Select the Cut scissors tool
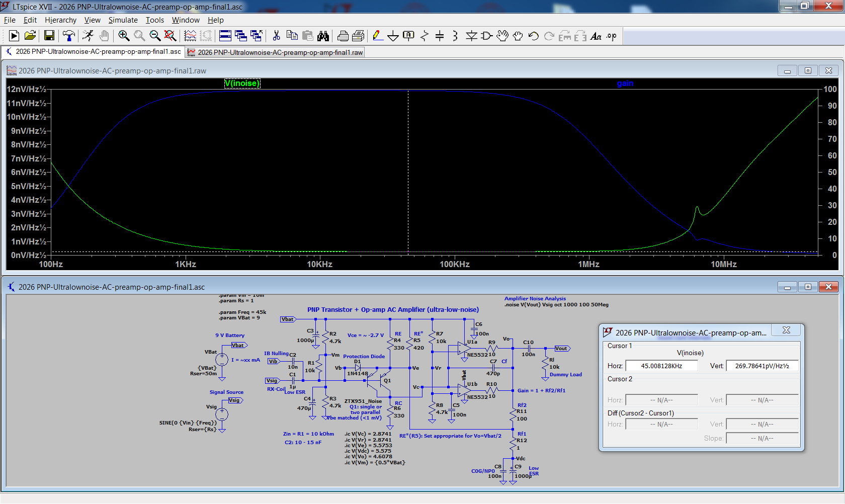Viewport: 845px width, 504px height. click(x=276, y=36)
